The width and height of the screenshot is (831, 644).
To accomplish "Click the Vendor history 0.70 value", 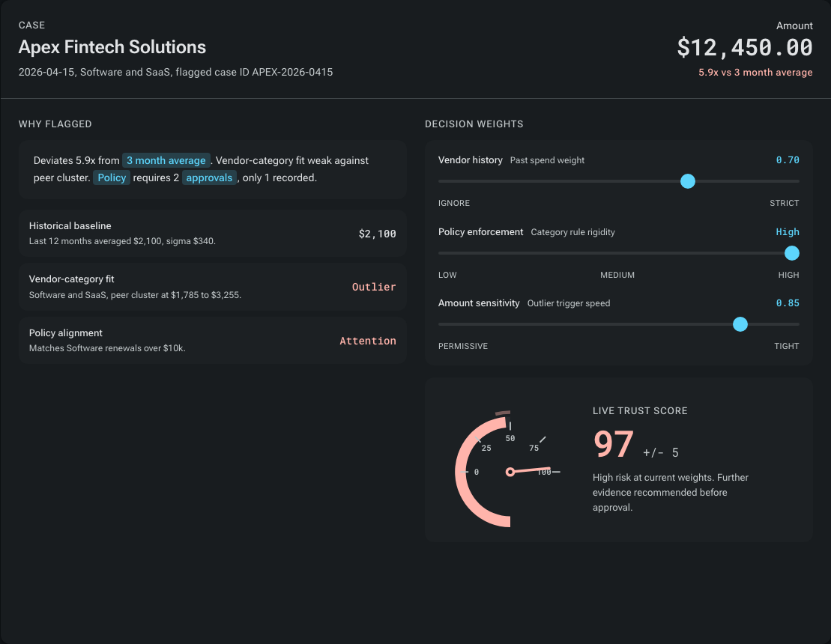I will 788,160.
